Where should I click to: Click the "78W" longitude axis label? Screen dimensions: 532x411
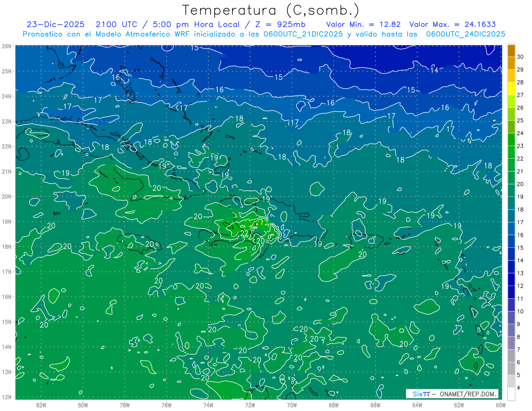tap(125, 405)
